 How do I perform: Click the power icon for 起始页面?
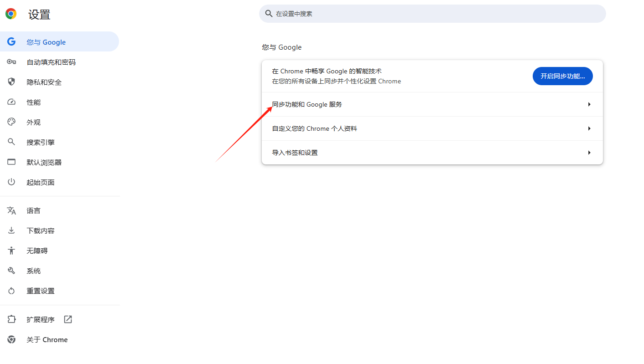pyautogui.click(x=11, y=182)
